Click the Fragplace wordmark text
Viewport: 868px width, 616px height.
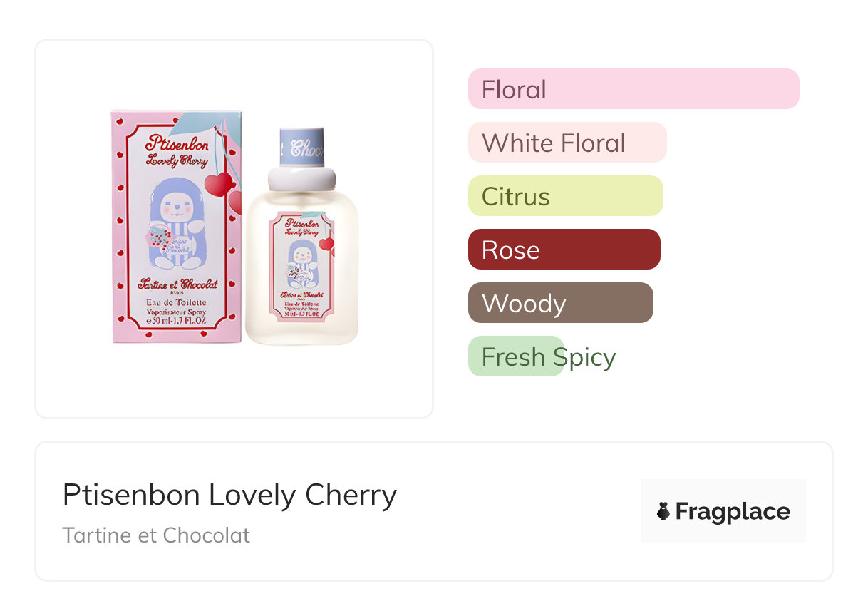(732, 511)
